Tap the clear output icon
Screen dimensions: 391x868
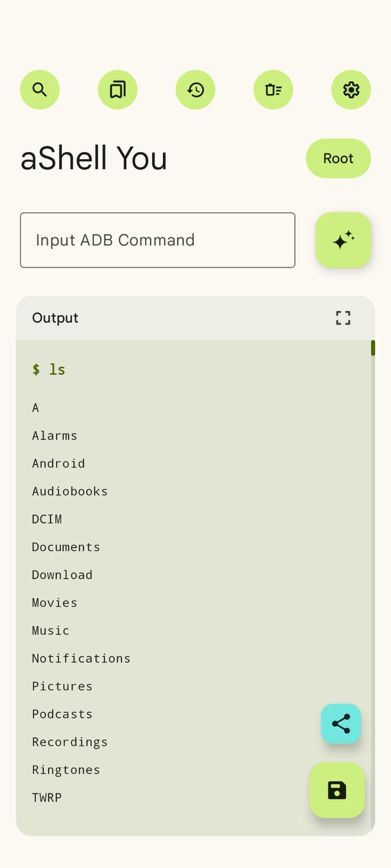273,90
